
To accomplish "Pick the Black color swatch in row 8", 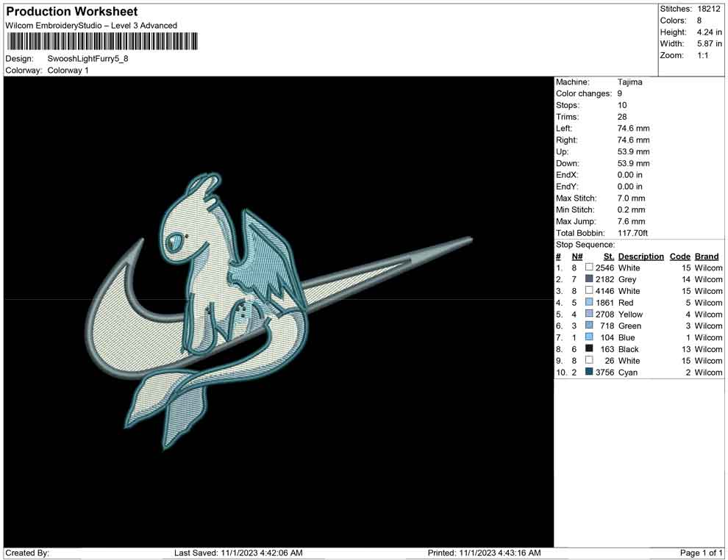I will pyautogui.click(x=589, y=348).
